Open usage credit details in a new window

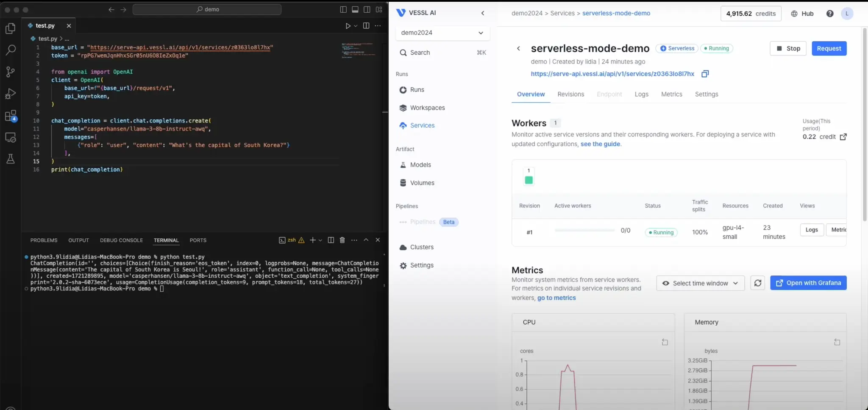pos(843,137)
